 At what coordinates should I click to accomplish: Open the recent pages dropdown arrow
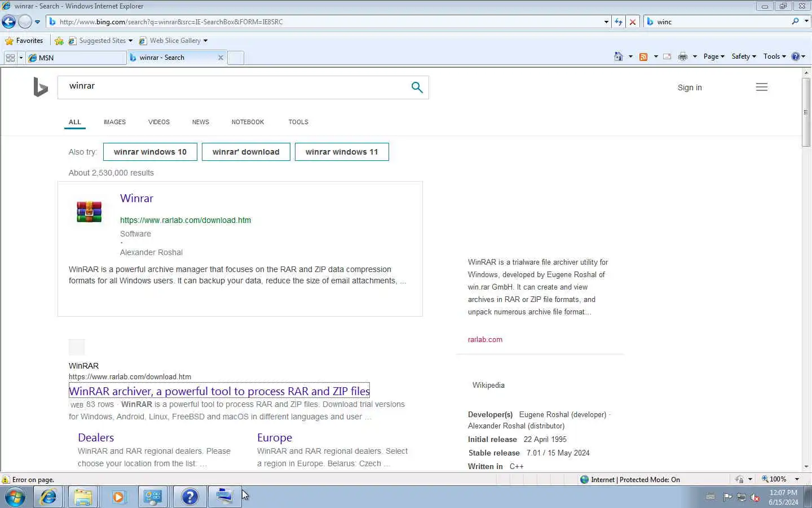(x=37, y=22)
